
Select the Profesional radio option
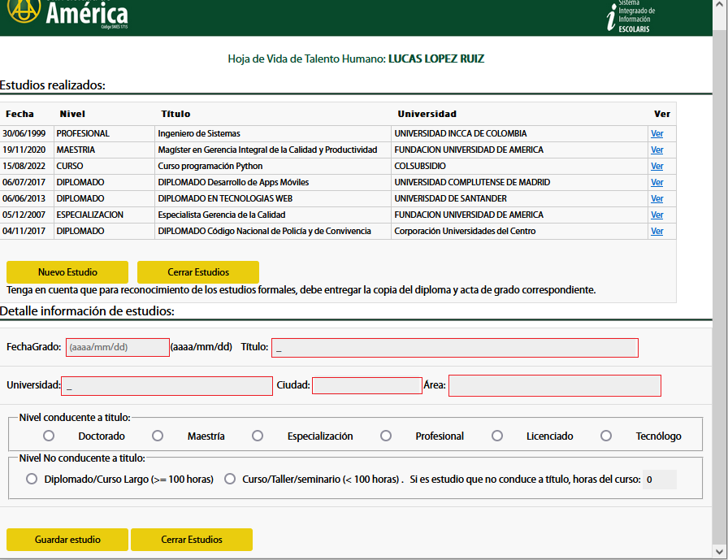pos(386,436)
